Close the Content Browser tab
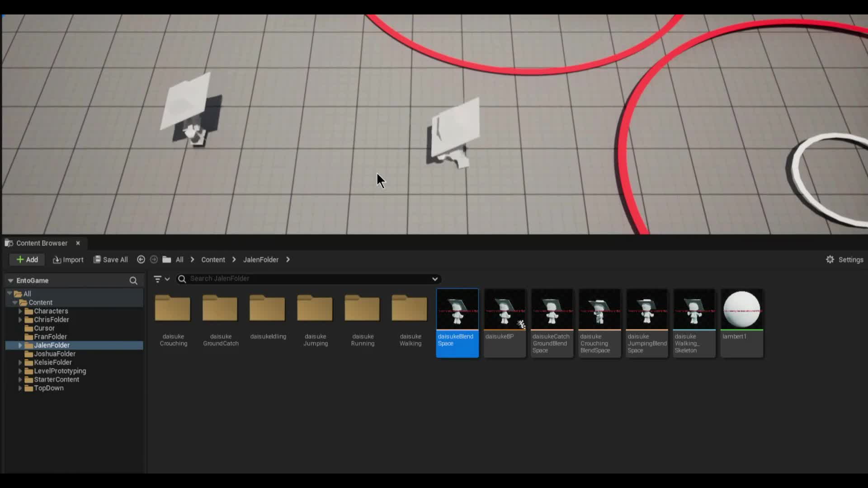 [x=78, y=243]
